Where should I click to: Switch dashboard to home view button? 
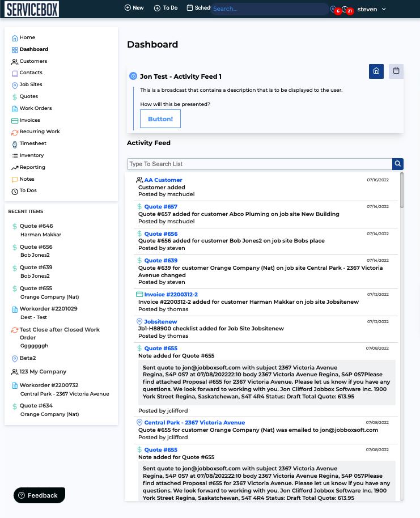point(376,71)
